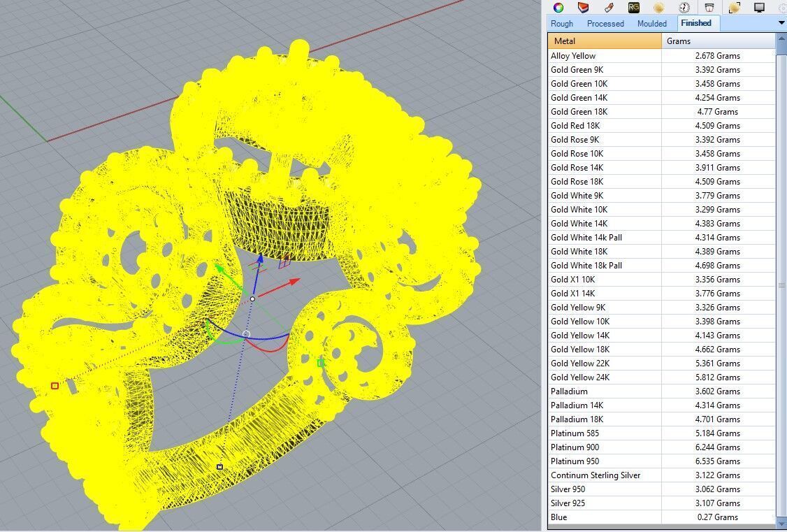Select the Gold Green 9K row
Screen dimensions: 787x532
[x=661, y=70]
